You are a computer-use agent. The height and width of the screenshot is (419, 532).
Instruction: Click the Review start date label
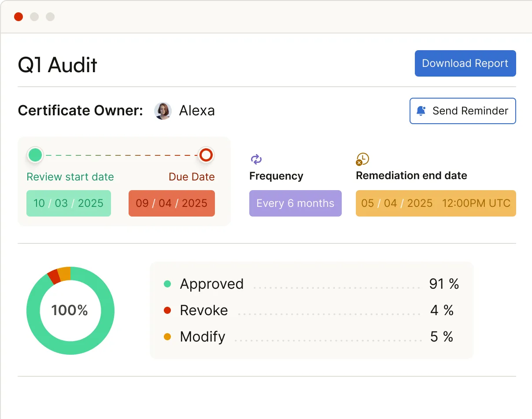(70, 177)
